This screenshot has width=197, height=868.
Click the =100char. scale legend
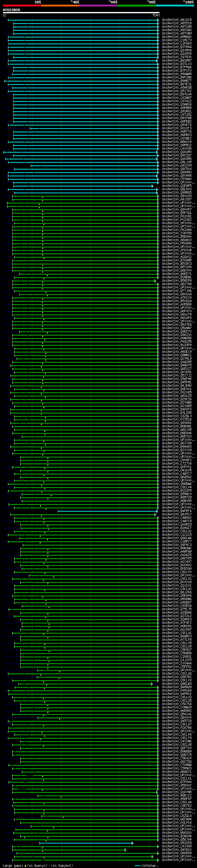[x=147, y=865]
